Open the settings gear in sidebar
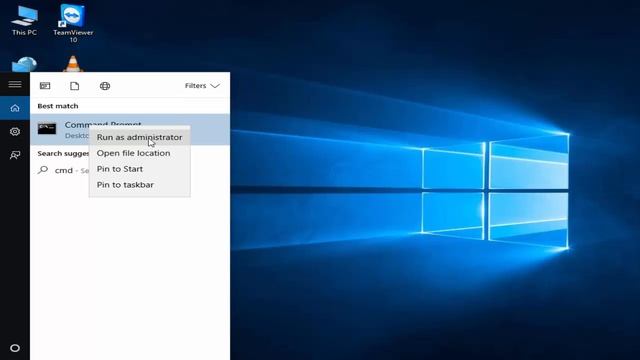 click(x=15, y=131)
